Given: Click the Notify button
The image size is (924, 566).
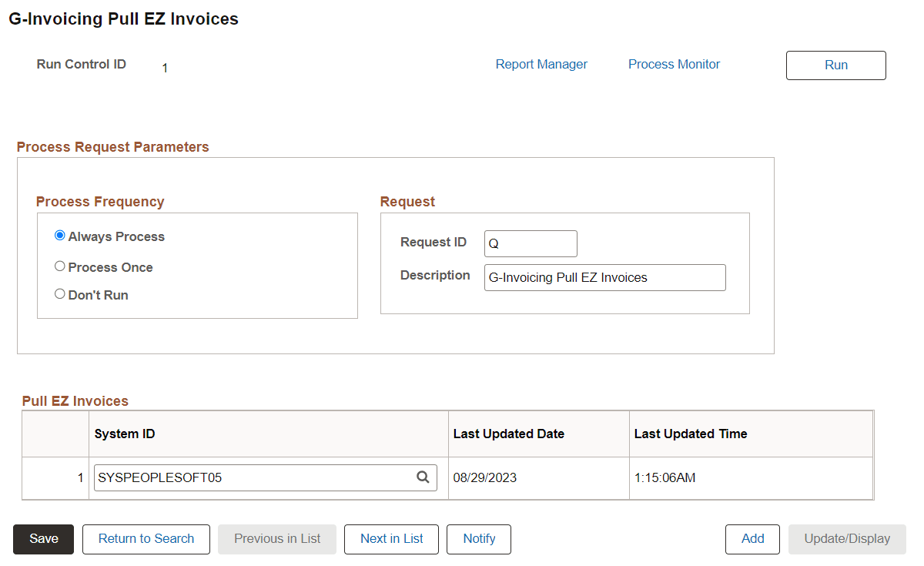Looking at the screenshot, I should coord(478,539).
